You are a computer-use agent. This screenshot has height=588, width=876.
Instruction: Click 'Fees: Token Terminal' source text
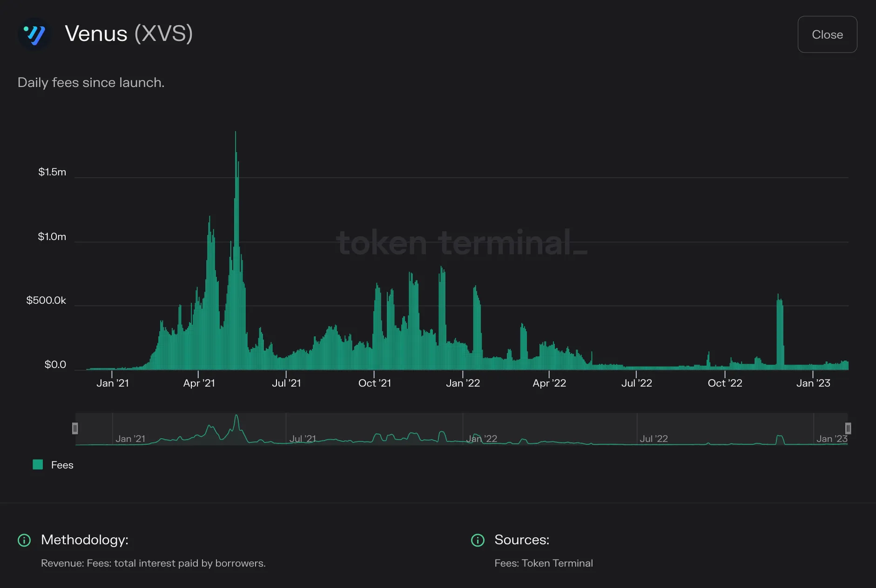[x=544, y=563]
